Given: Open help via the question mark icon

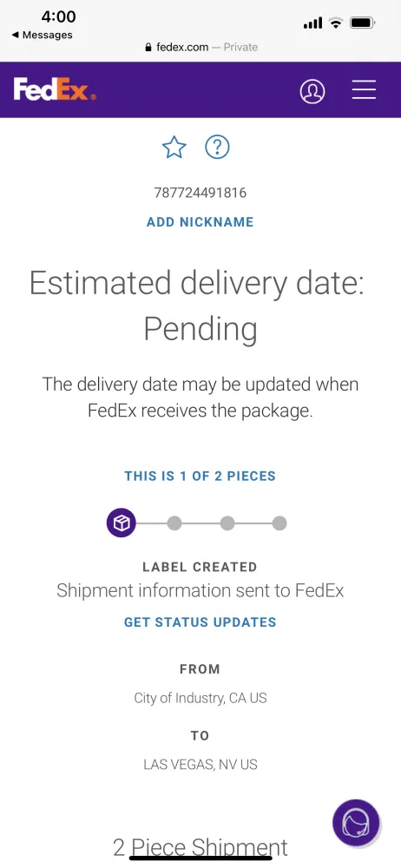Looking at the screenshot, I should click(217, 148).
